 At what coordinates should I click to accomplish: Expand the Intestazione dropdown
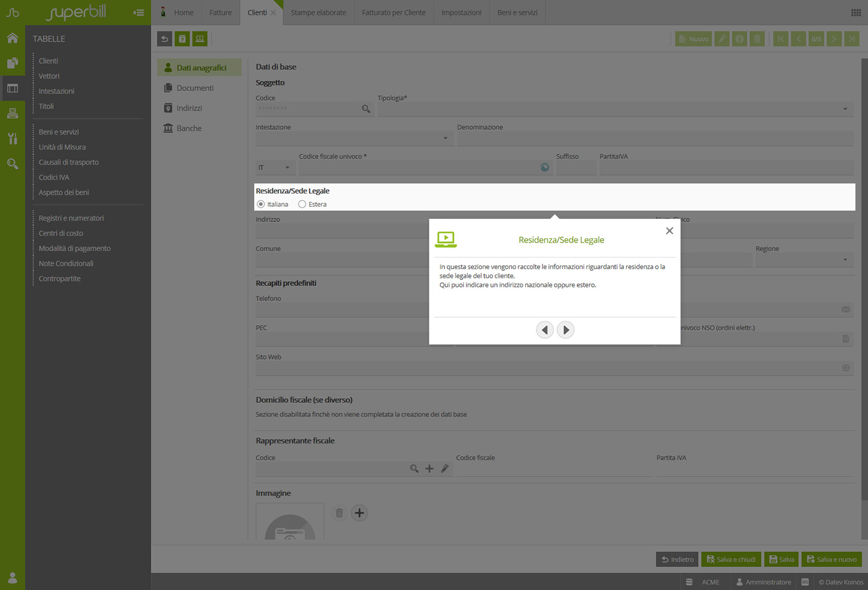pos(445,138)
